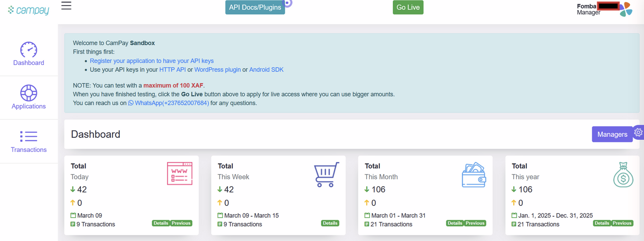
Task: Show Details for This Week totals
Action: (330, 223)
